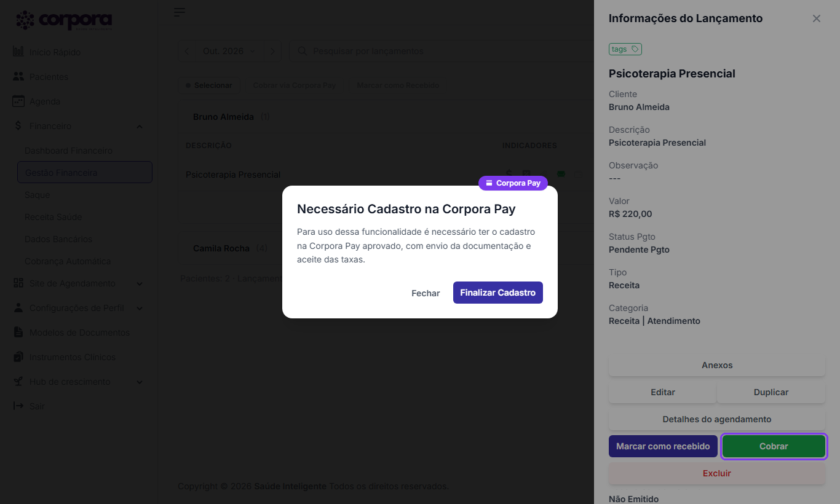Open the Gestão Financeira menu item
Viewport: 840px width, 504px height.
click(x=85, y=173)
